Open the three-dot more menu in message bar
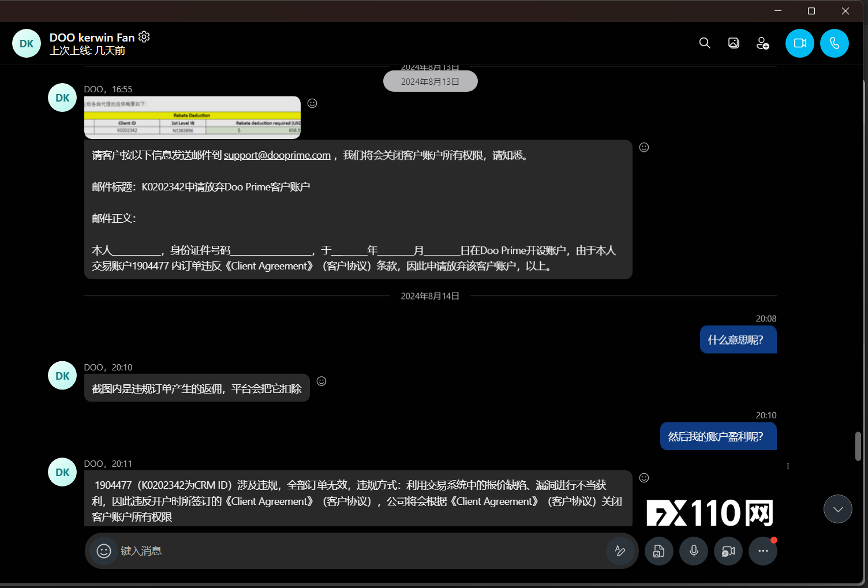 [763, 551]
